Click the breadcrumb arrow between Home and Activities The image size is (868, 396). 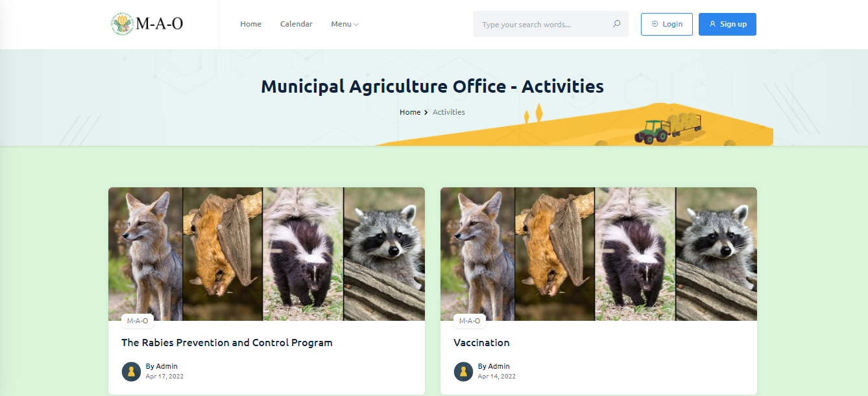pos(426,112)
